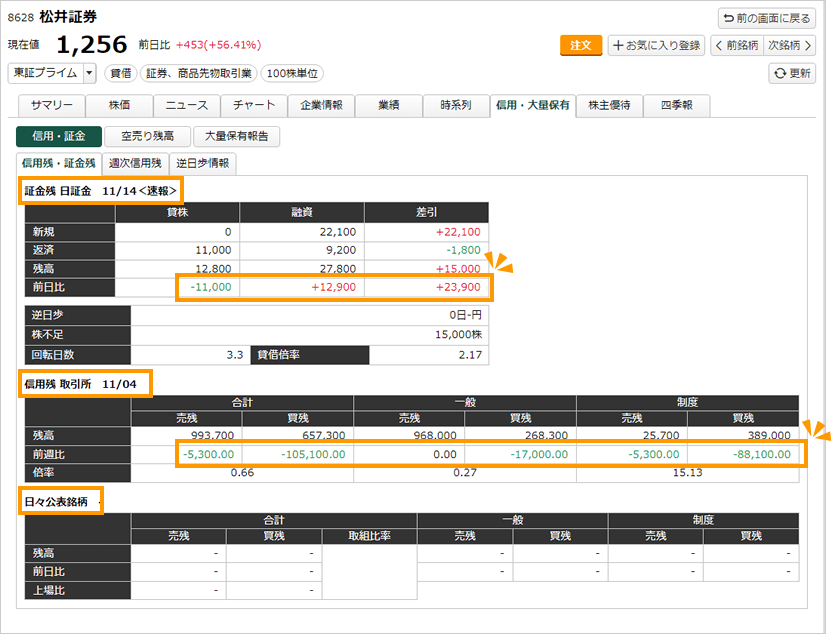This screenshot has width=832, height=634.
Task: Click the 前の画面に戻る back button
Action: [x=767, y=18]
